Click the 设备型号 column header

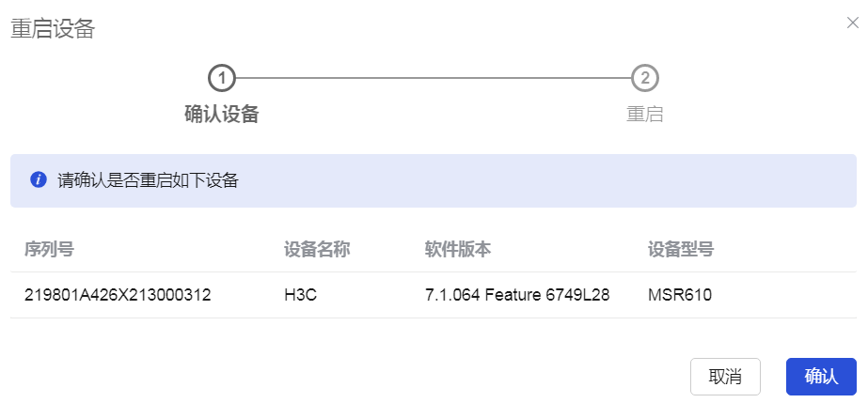[x=681, y=250]
